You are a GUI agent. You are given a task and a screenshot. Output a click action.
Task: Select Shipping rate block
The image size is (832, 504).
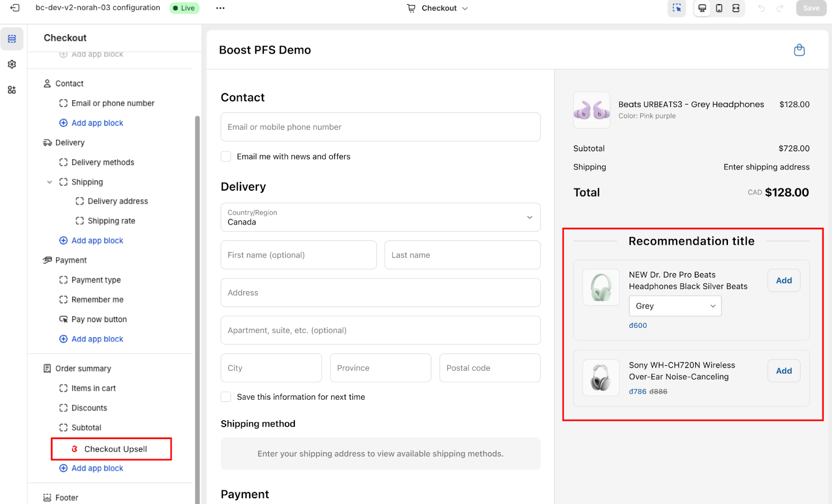tap(111, 221)
